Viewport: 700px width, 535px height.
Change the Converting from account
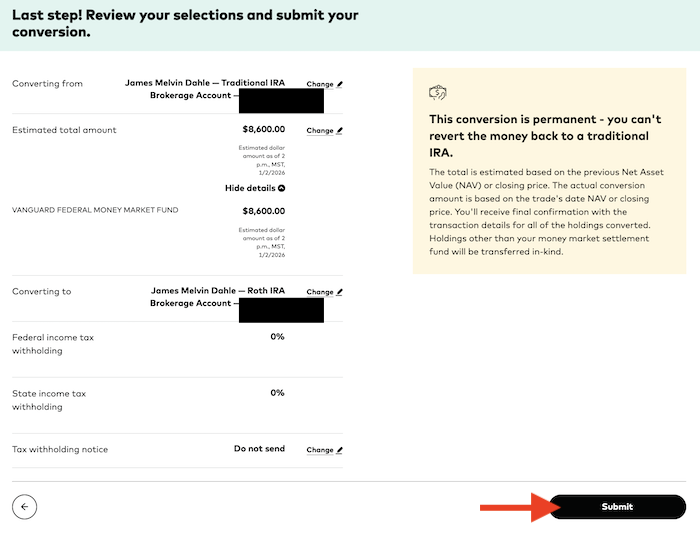(x=320, y=85)
